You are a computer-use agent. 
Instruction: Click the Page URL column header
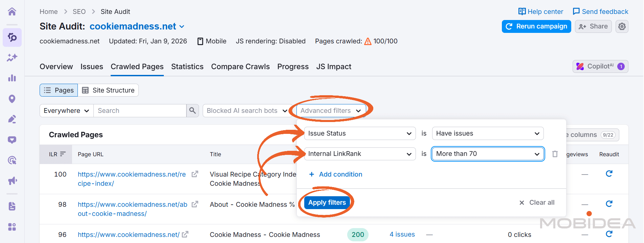[x=91, y=154]
